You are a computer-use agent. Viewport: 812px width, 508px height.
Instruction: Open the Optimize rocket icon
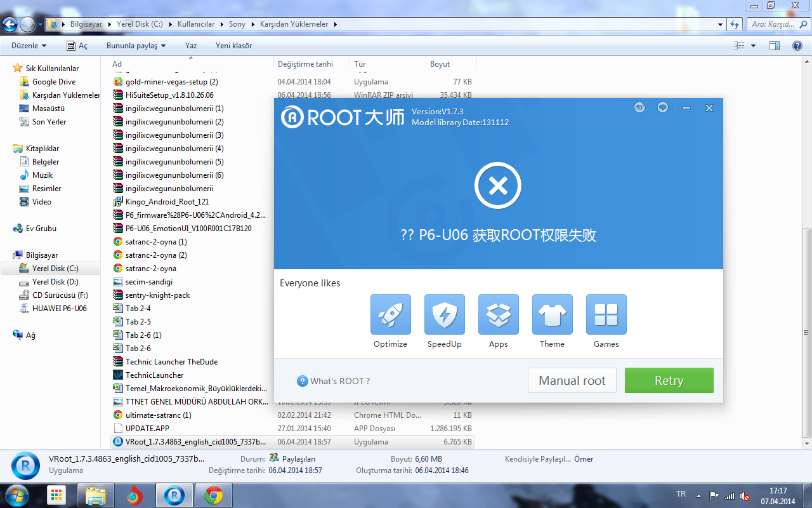pos(390,314)
